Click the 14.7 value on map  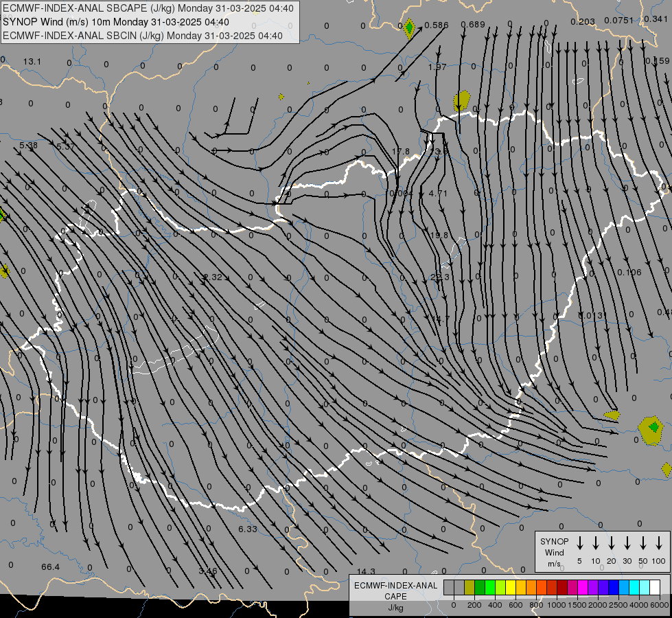click(x=441, y=319)
